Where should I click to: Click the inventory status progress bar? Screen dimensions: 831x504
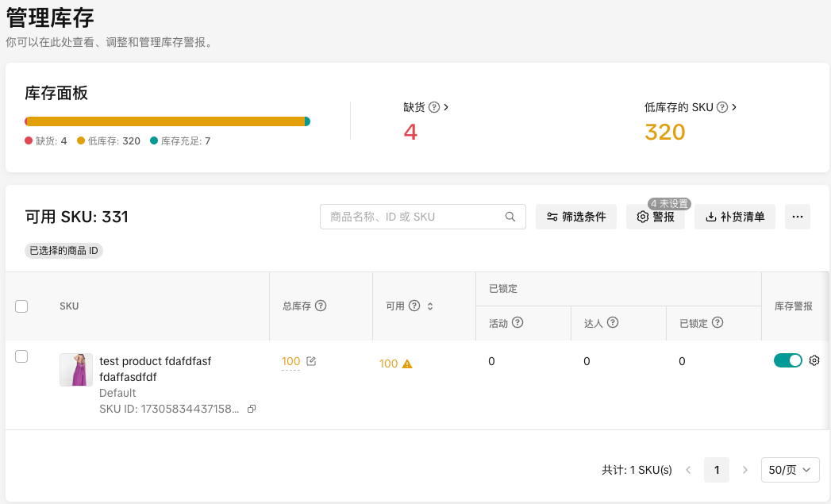[x=167, y=121]
